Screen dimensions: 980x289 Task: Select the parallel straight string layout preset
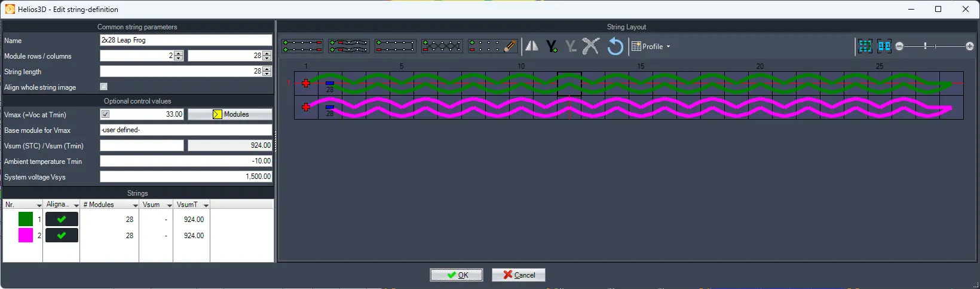(x=302, y=46)
